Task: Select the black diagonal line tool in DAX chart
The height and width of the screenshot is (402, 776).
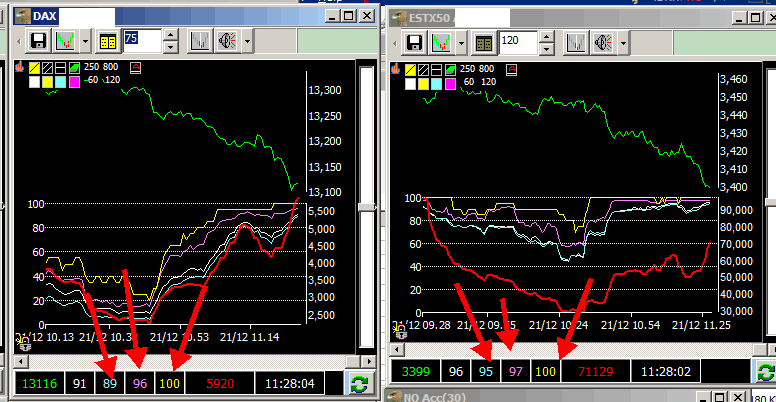Action: pyautogui.click(x=48, y=68)
